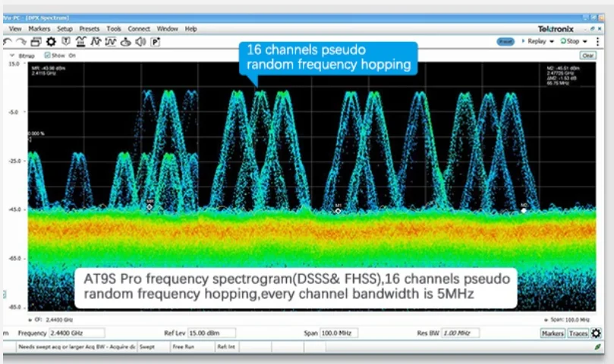614x364 pixels.
Task: Click the trigger (T) shield icon
Action: 67,42
